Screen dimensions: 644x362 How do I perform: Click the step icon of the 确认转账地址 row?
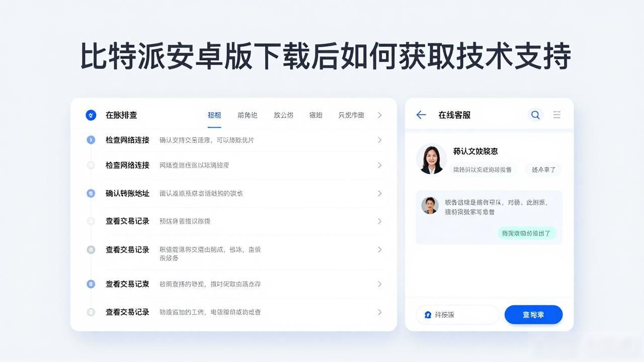91,194
